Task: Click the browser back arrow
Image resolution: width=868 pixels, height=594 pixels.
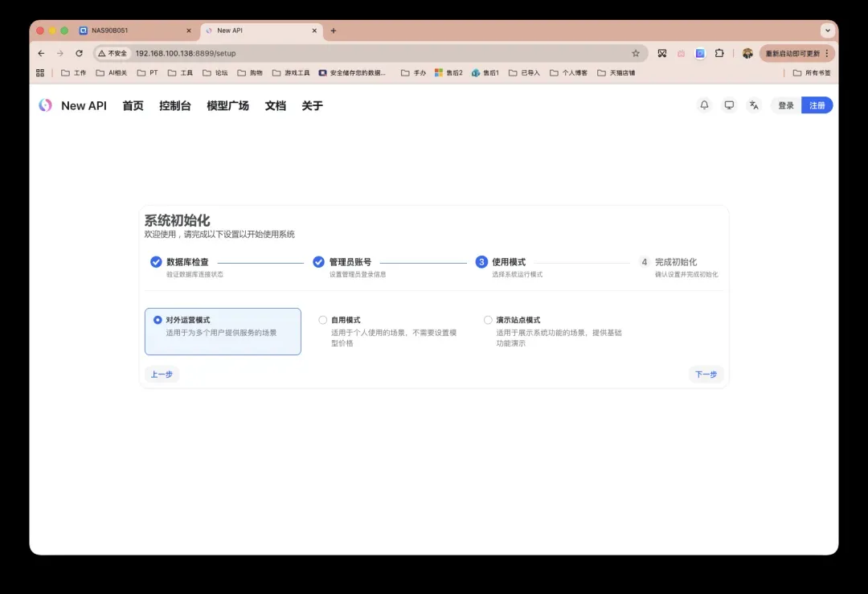Action: pos(42,53)
